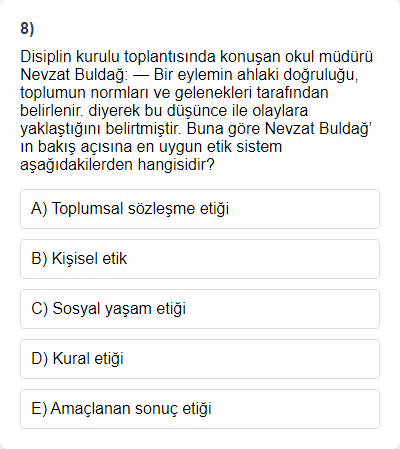Click the D) letter label
The height and width of the screenshot is (449, 400).
pyautogui.click(x=40, y=359)
